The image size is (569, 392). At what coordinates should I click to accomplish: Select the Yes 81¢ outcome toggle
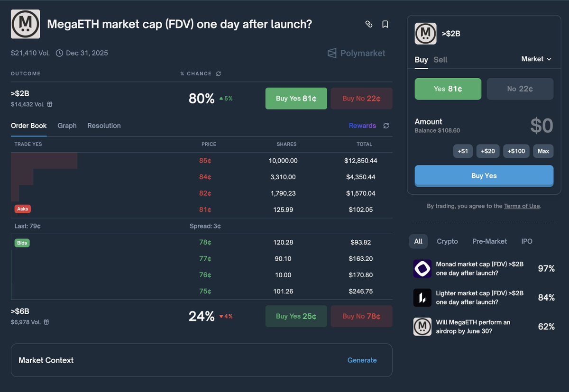pos(448,89)
